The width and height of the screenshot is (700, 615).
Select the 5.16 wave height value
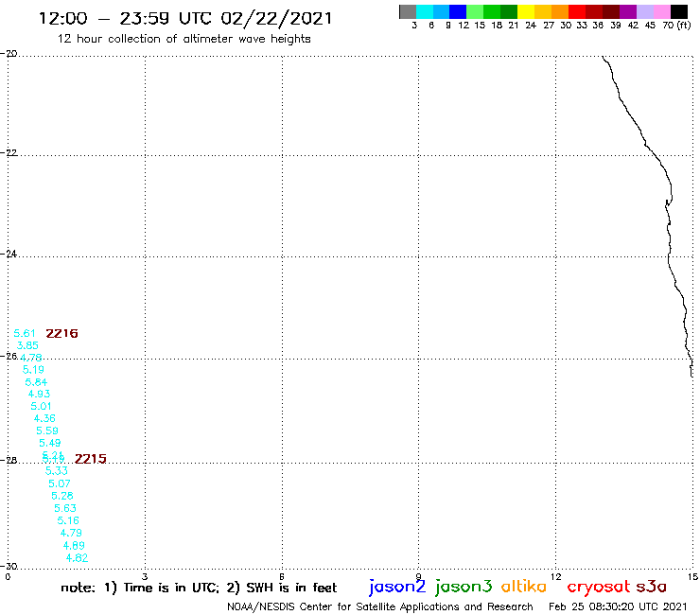coord(68,520)
